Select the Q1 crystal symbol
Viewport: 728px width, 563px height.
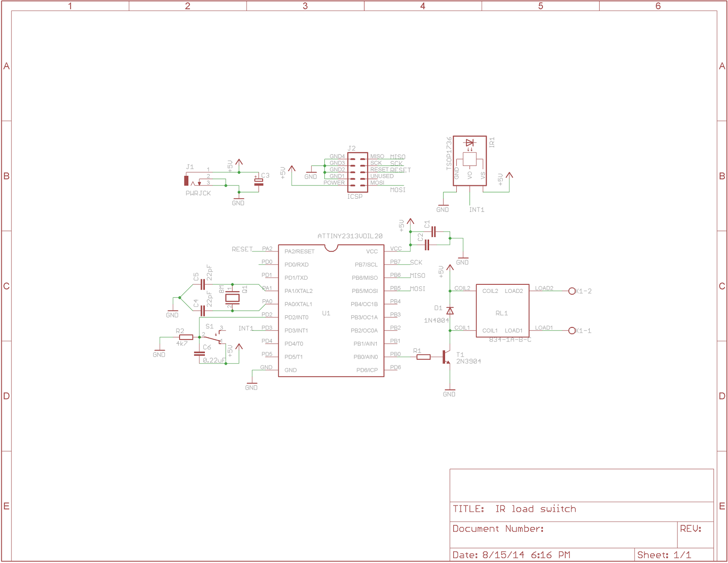pos(233,298)
